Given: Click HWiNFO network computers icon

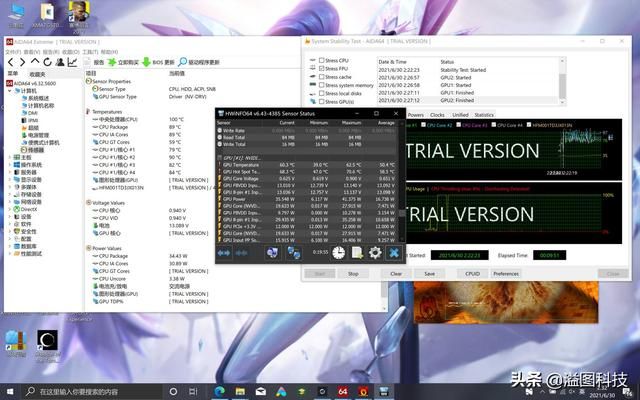Looking at the screenshot, I should coord(294,253).
